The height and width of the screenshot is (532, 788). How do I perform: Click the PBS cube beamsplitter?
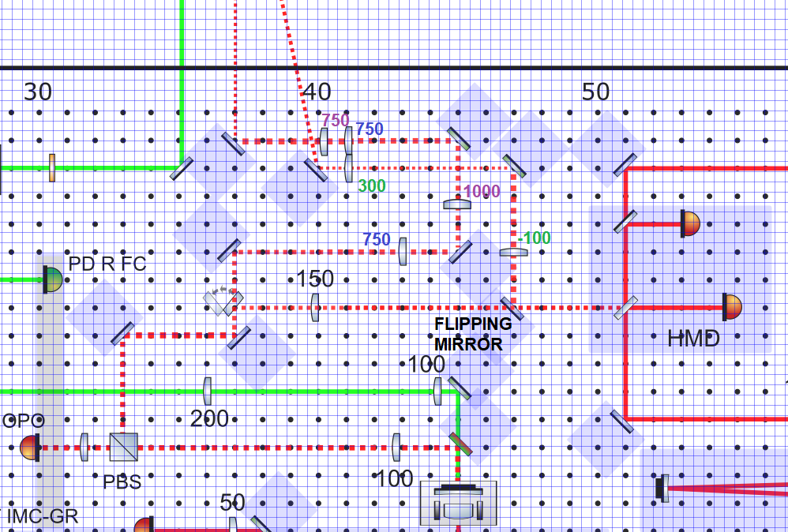[124, 447]
